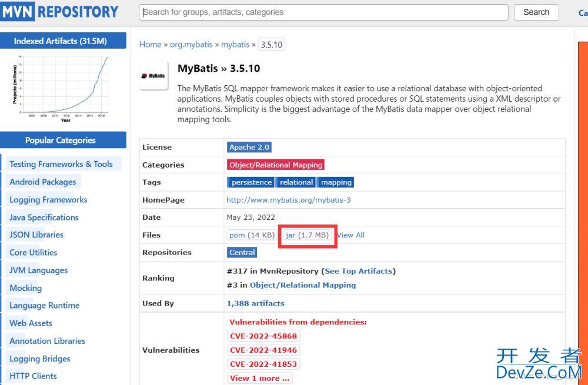Click the Used By row label
Viewport: 588px width, 385px height.
tap(158, 304)
